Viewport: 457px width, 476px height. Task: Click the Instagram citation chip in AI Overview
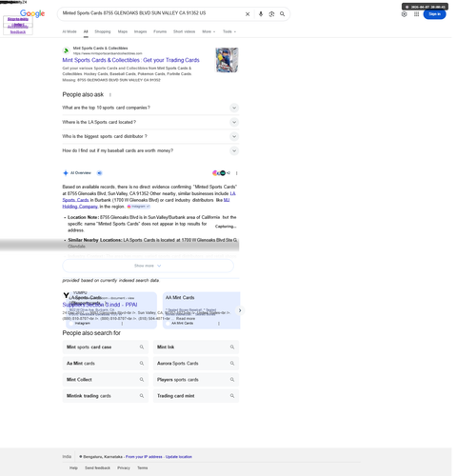(x=138, y=207)
